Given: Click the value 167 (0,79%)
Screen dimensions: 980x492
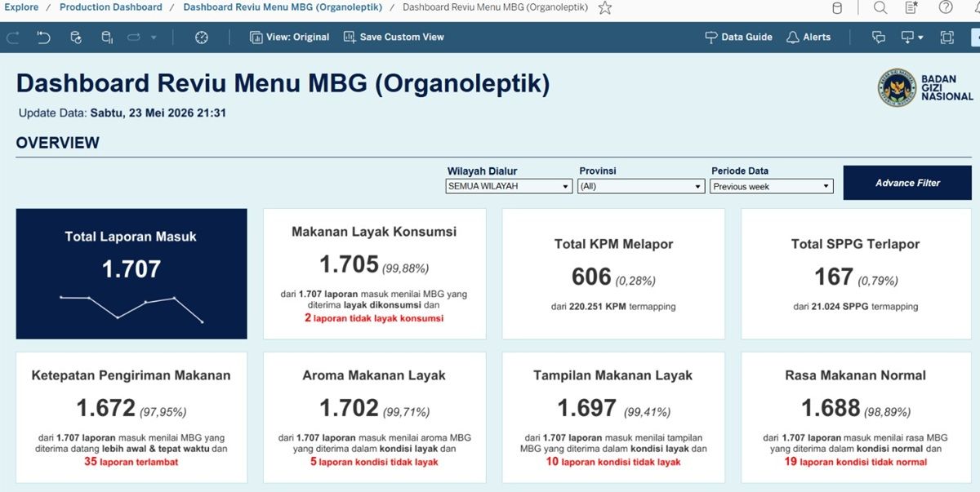Looking at the screenshot, I should point(855,277).
